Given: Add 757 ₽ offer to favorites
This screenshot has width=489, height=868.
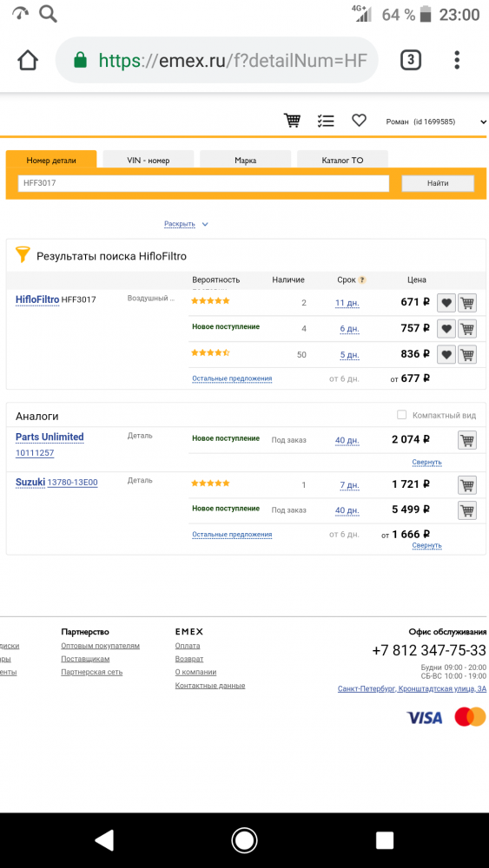Looking at the screenshot, I should coord(446,329).
